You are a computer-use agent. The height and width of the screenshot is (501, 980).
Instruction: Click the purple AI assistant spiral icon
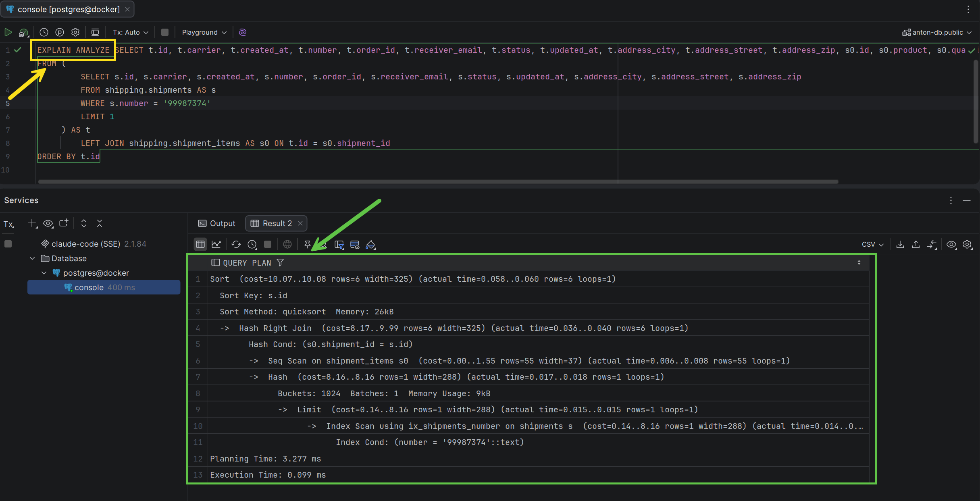[x=243, y=32]
